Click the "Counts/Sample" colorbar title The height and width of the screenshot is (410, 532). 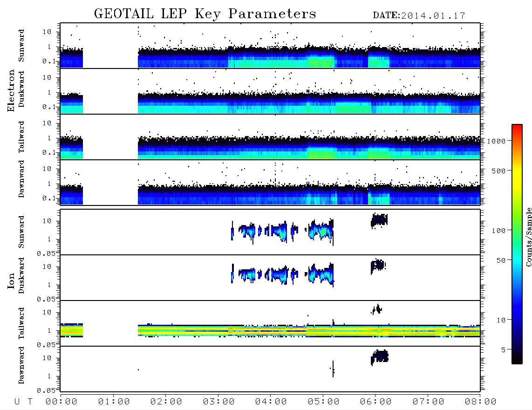528,237
